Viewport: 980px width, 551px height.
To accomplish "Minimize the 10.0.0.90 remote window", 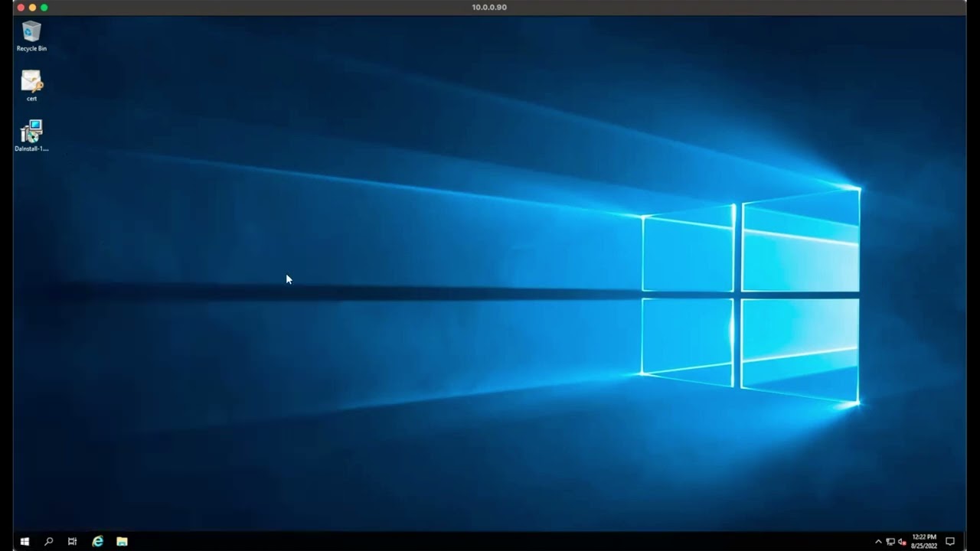I will coord(32,7).
